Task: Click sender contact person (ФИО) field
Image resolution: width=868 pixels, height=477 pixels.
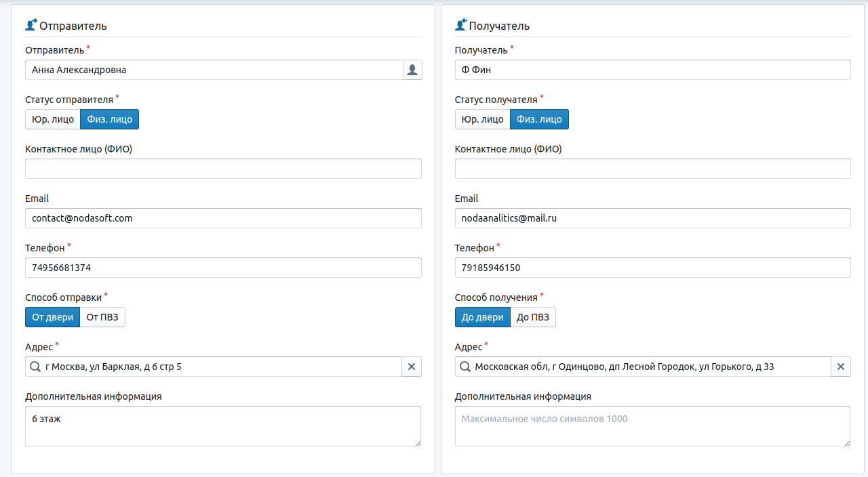Action: (x=223, y=169)
